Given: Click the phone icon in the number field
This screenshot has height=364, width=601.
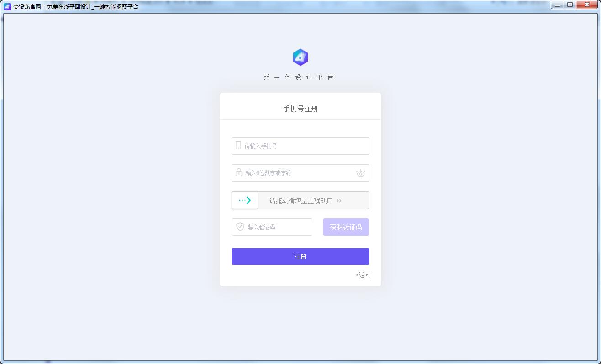Looking at the screenshot, I should point(238,146).
